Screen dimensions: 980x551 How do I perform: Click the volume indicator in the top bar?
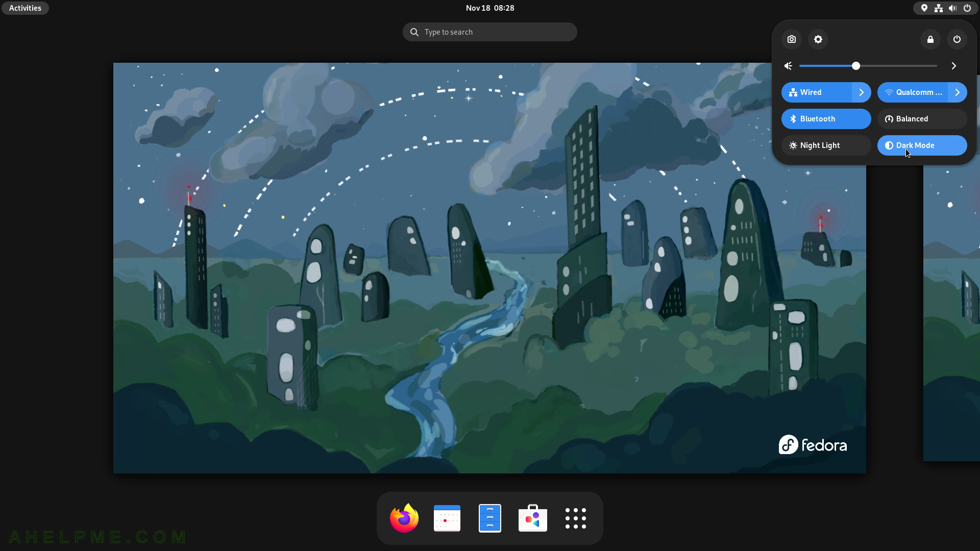(953, 8)
